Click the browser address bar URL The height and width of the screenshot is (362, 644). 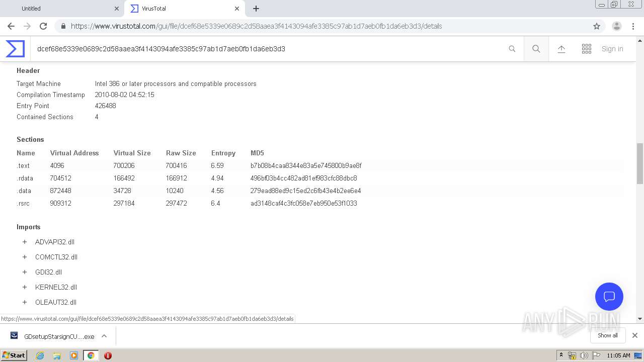pyautogui.click(x=256, y=26)
